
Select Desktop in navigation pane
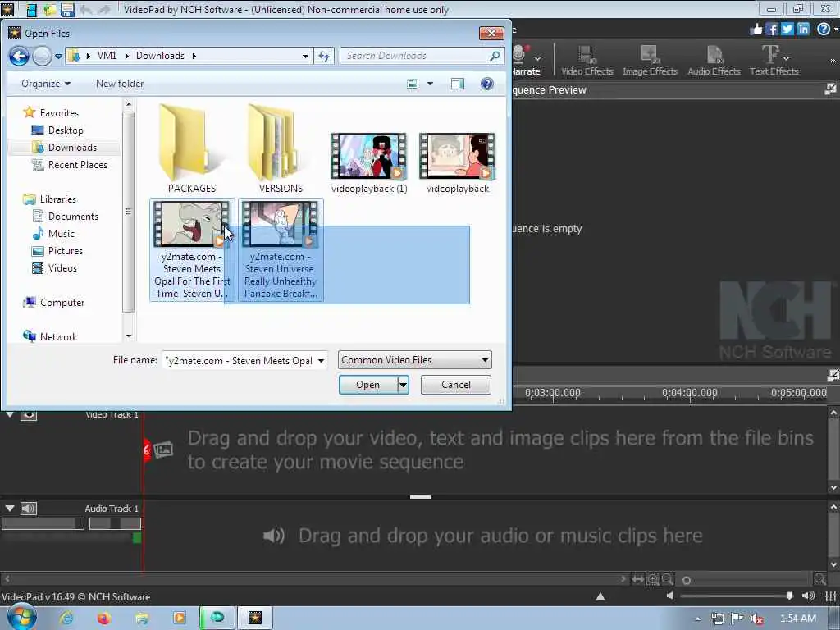click(x=66, y=130)
